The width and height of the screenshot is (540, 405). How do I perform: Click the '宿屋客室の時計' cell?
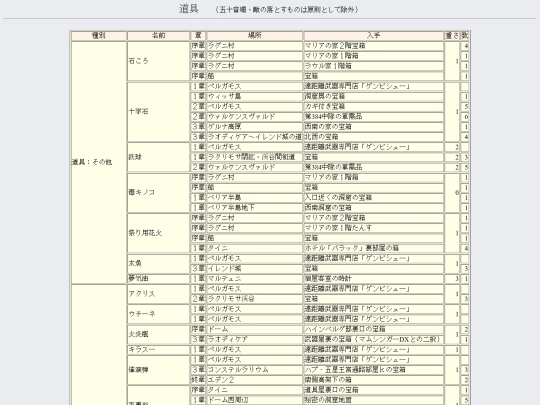374,279
